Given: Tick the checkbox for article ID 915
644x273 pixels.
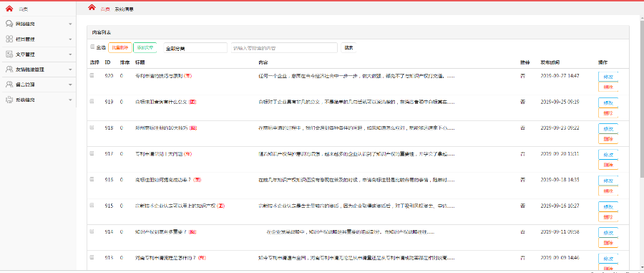Looking at the screenshot, I should point(92,205).
